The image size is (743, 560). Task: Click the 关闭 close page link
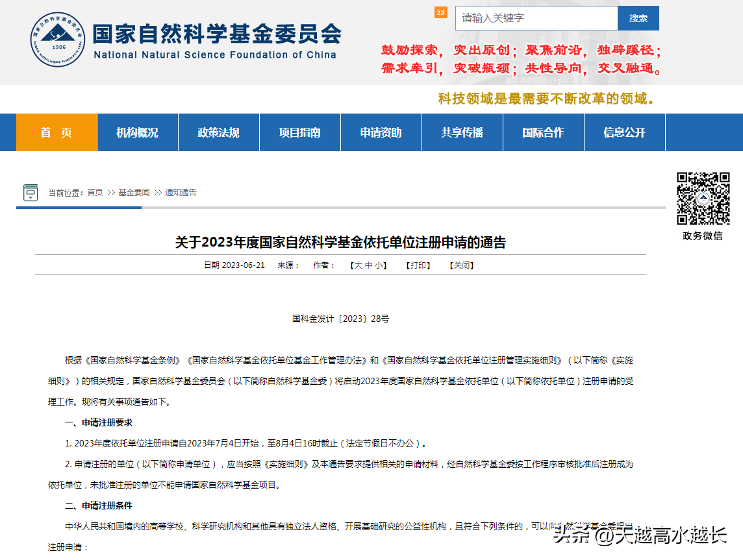462,265
